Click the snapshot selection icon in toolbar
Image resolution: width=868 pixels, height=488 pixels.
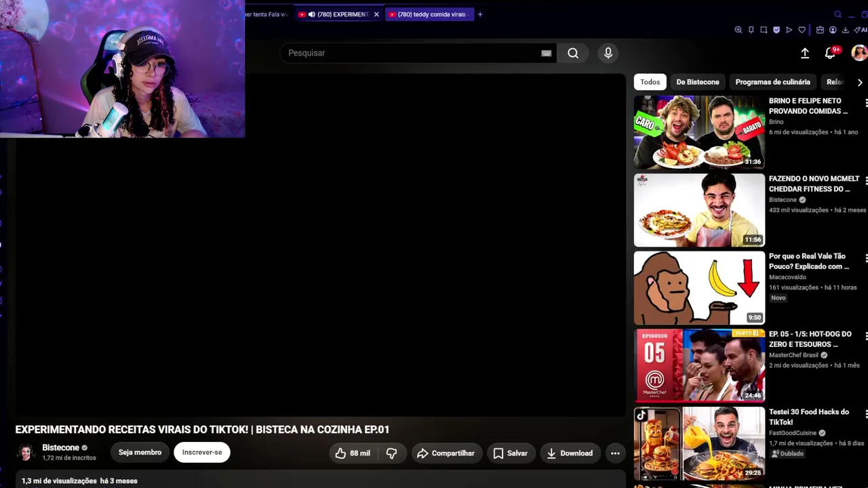pyautogui.click(x=764, y=30)
